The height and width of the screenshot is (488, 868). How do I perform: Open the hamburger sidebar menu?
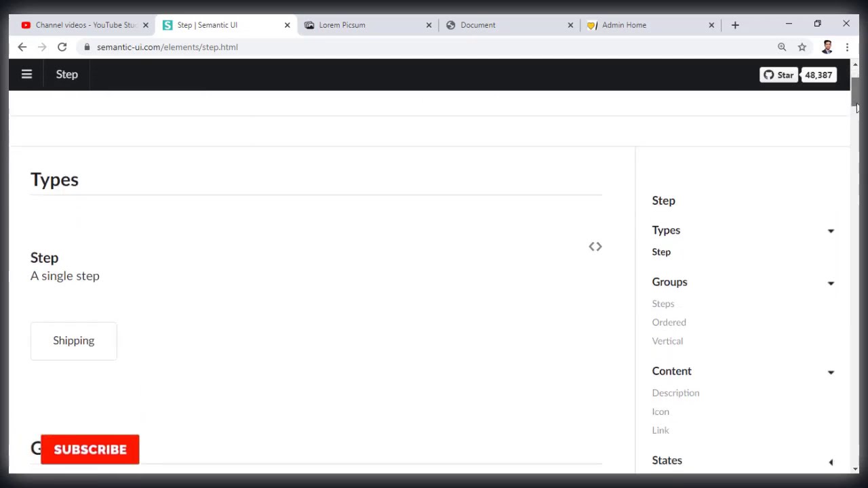[26, 75]
